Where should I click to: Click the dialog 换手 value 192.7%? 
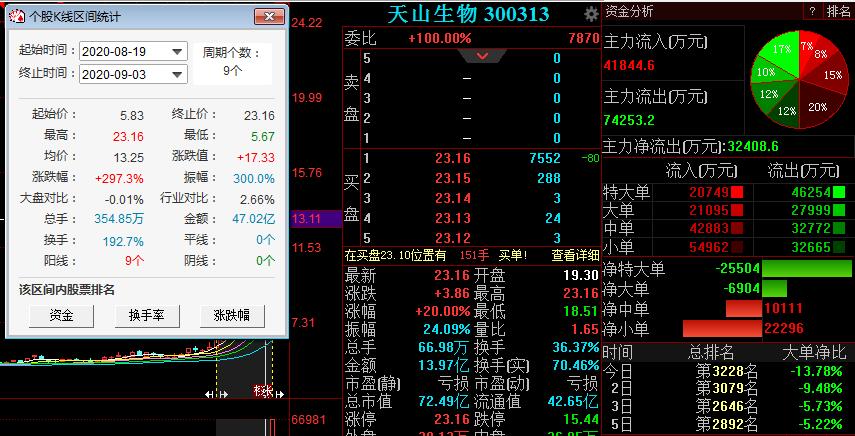pyautogui.click(x=123, y=241)
